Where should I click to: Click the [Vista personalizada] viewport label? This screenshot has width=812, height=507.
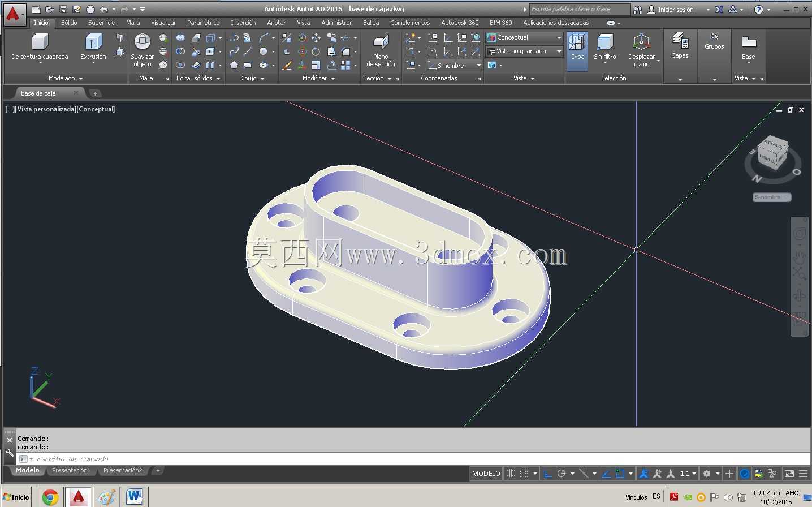[45, 109]
